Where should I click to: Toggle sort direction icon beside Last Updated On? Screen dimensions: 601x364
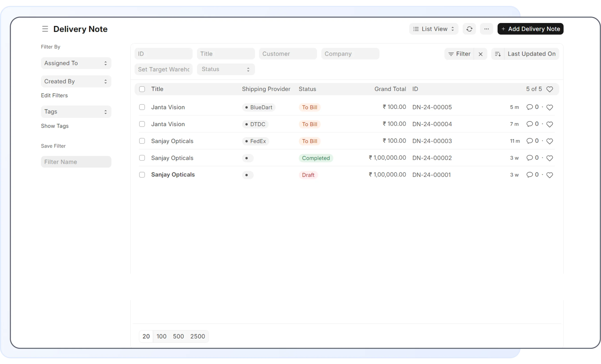[498, 54]
